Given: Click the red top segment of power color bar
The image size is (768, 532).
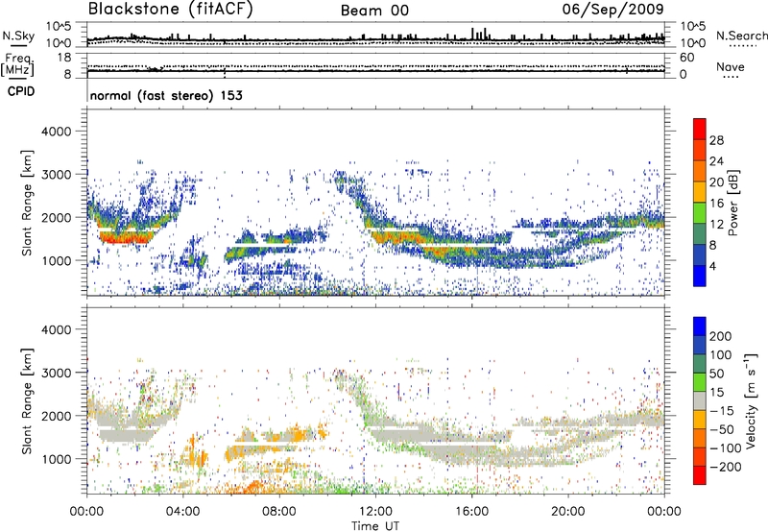Looking at the screenshot, I should click(x=700, y=130).
